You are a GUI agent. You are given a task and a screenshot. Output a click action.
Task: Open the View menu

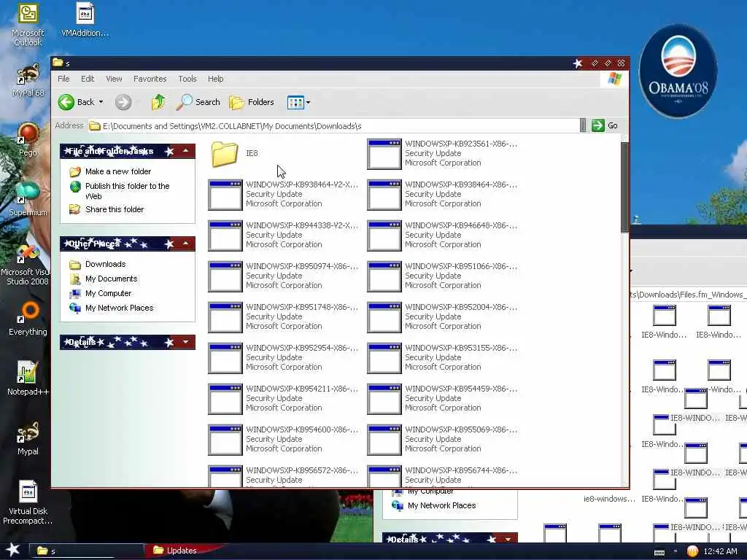[x=114, y=79]
